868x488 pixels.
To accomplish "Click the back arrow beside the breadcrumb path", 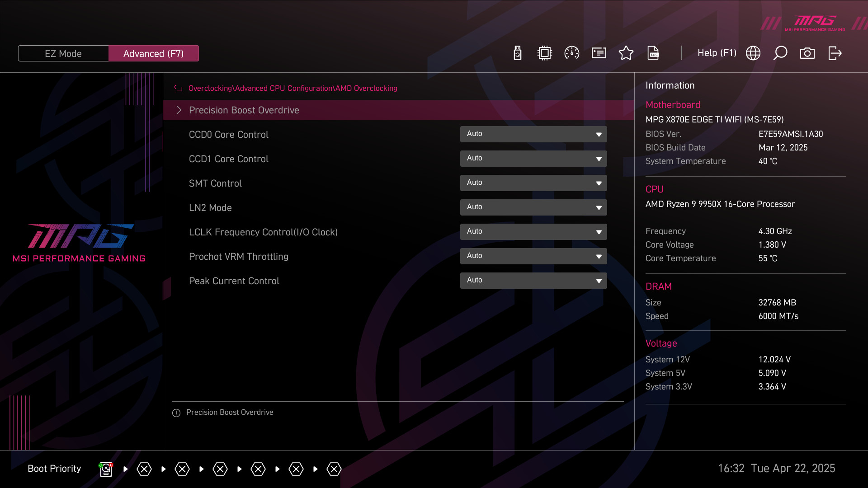I will click(178, 88).
